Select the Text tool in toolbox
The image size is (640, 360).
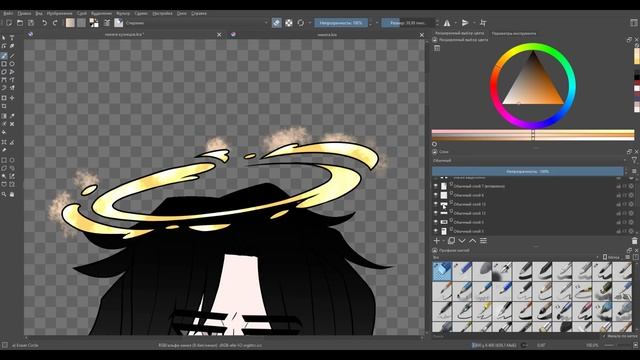[12, 38]
